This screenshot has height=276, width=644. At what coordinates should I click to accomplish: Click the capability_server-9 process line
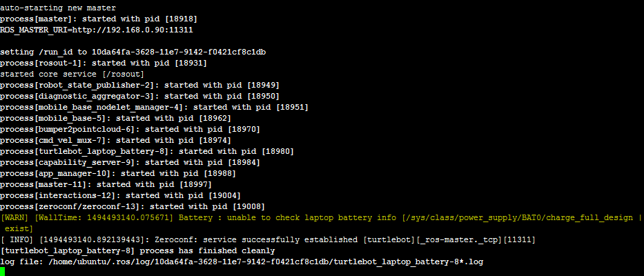(130, 163)
